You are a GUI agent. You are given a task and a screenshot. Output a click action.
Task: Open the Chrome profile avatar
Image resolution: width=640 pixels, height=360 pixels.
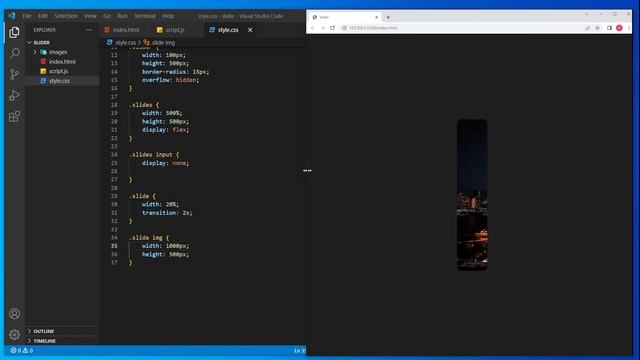click(x=619, y=28)
